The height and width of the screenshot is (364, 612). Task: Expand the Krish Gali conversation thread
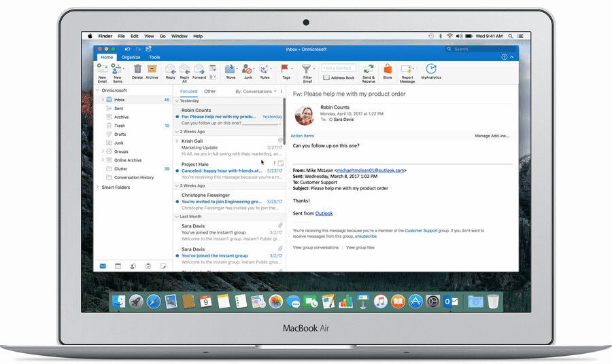177,141
